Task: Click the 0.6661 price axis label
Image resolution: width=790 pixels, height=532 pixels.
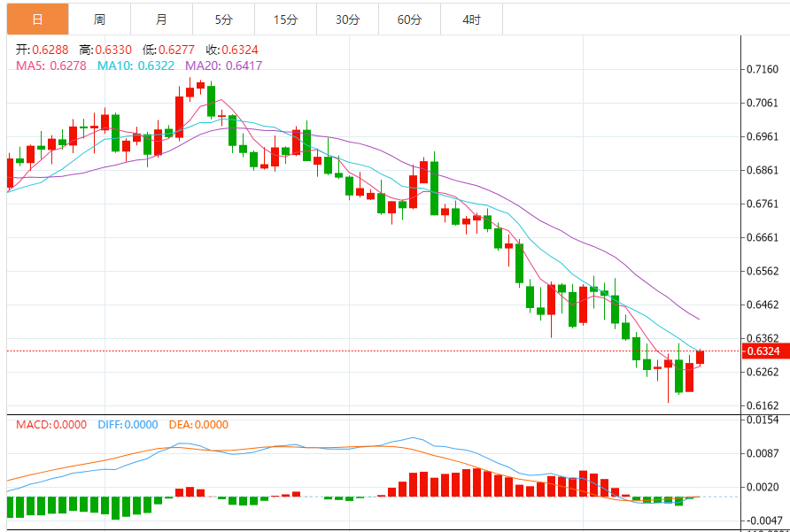Action: [763, 237]
